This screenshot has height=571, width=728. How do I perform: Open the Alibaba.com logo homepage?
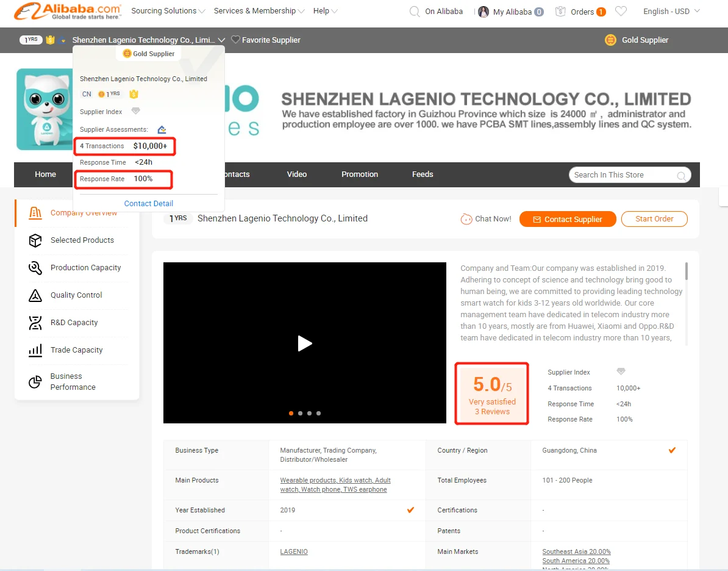coord(68,11)
